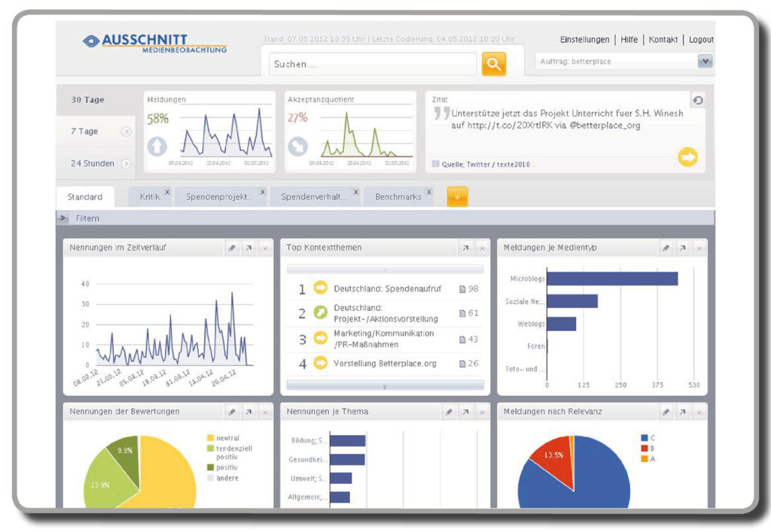Screen dimensions: 771x532
Task: Open Nennungen im Zeitverlauf in enlarged view
Action: click(248, 248)
